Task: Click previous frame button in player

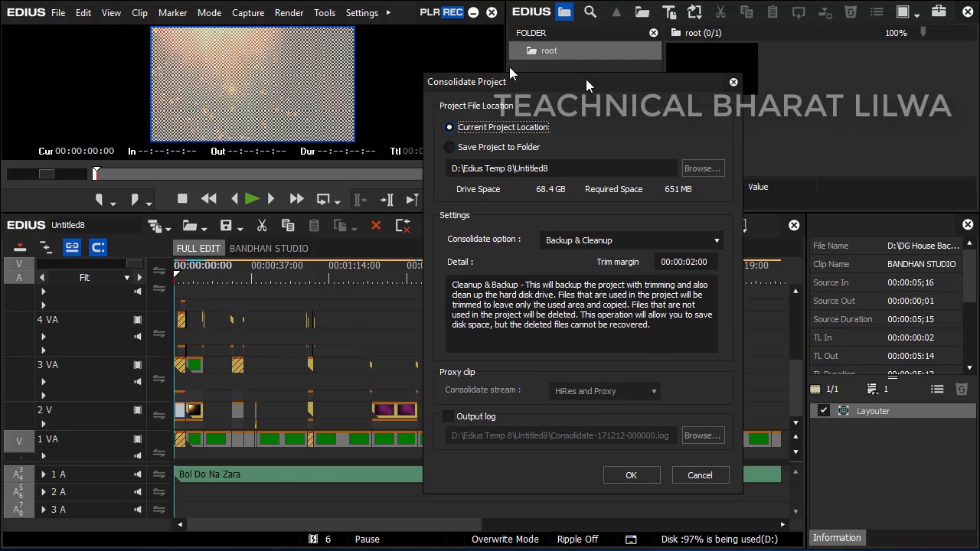Action: pyautogui.click(x=234, y=199)
